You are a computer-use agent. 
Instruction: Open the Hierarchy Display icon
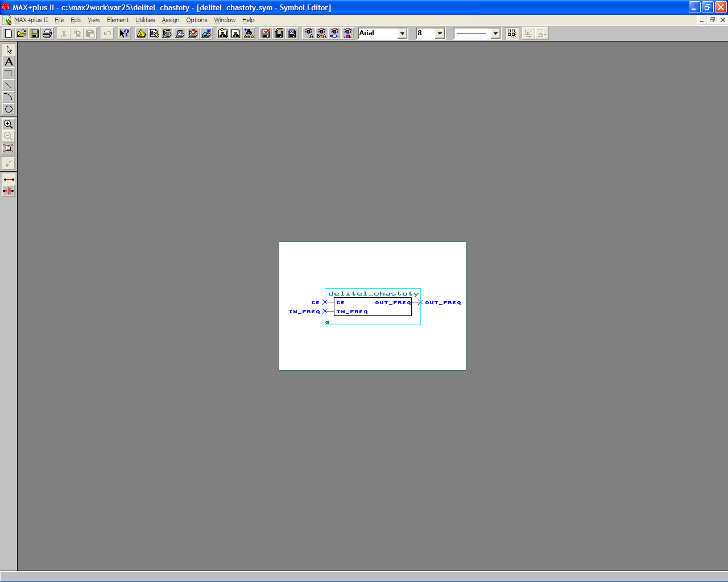pos(141,34)
